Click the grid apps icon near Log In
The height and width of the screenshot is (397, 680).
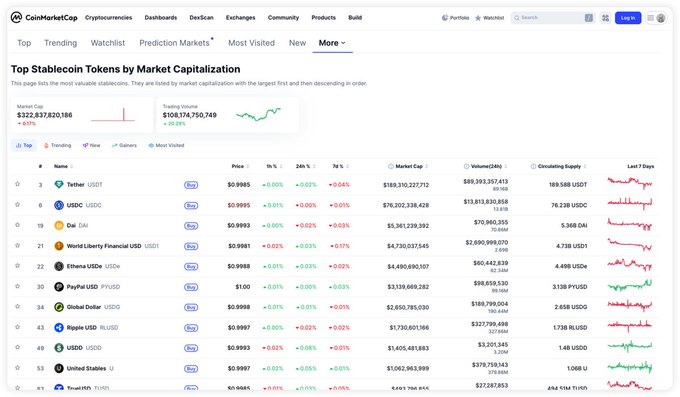tap(605, 18)
